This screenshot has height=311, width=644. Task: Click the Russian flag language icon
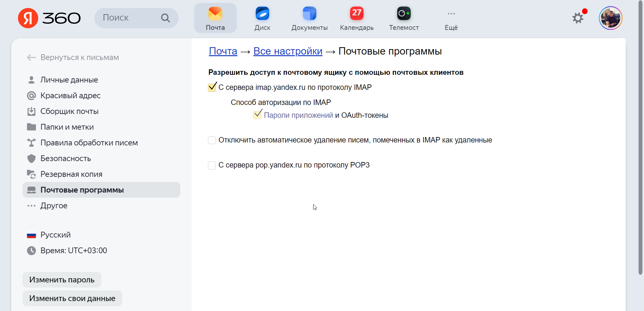[x=31, y=235]
